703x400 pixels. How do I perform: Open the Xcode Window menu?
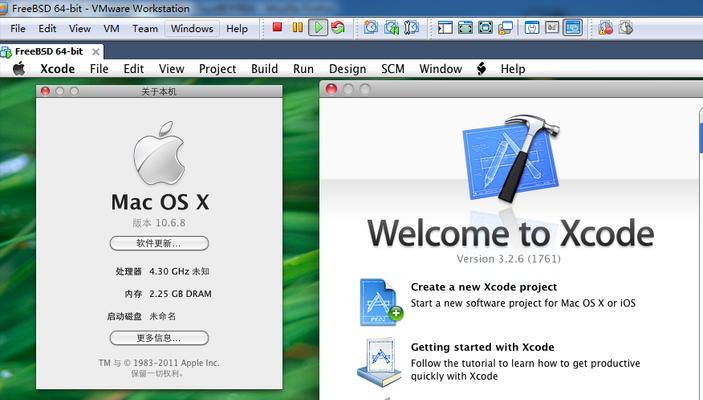coord(440,69)
